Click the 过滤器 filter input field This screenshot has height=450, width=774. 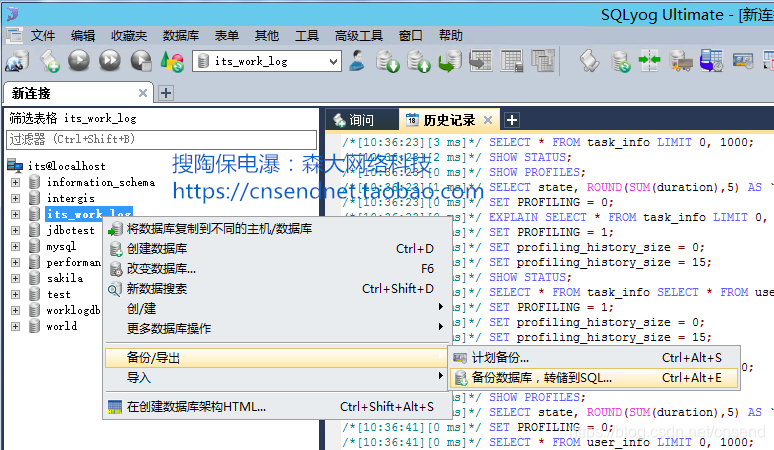(x=161, y=140)
